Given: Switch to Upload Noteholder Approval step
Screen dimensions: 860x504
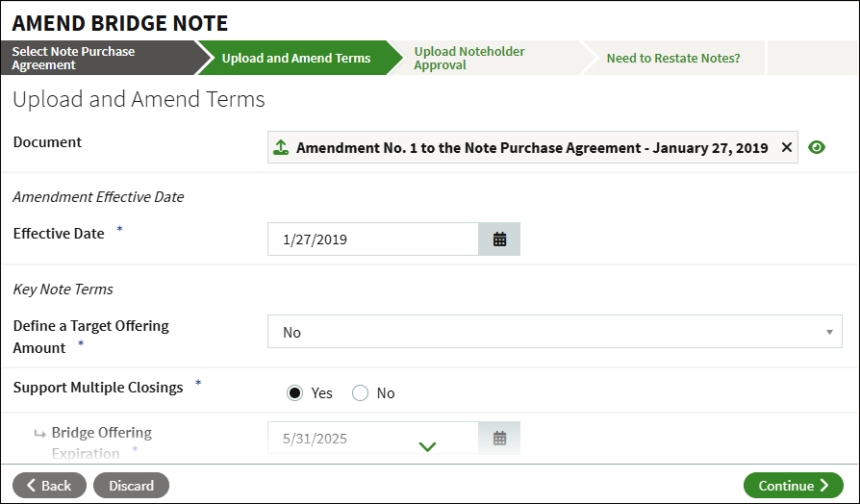Looking at the screenshot, I should [x=481, y=58].
